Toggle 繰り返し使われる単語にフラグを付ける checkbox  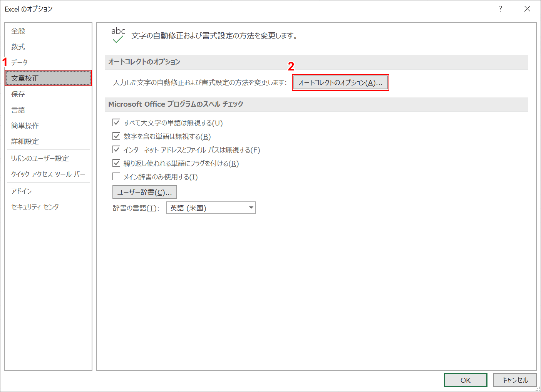coord(116,163)
